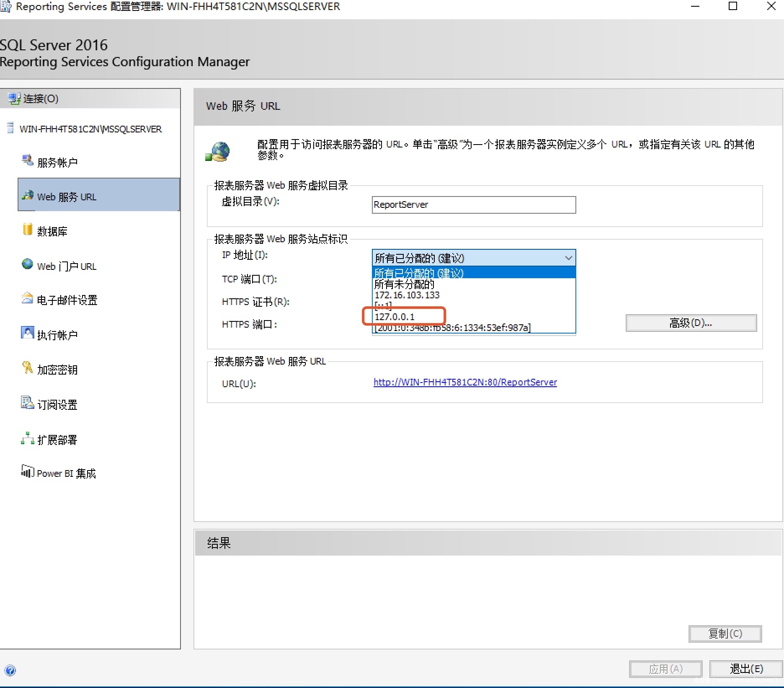
Task: Click the 虚拟目录(V): label
Action: [x=250, y=202]
